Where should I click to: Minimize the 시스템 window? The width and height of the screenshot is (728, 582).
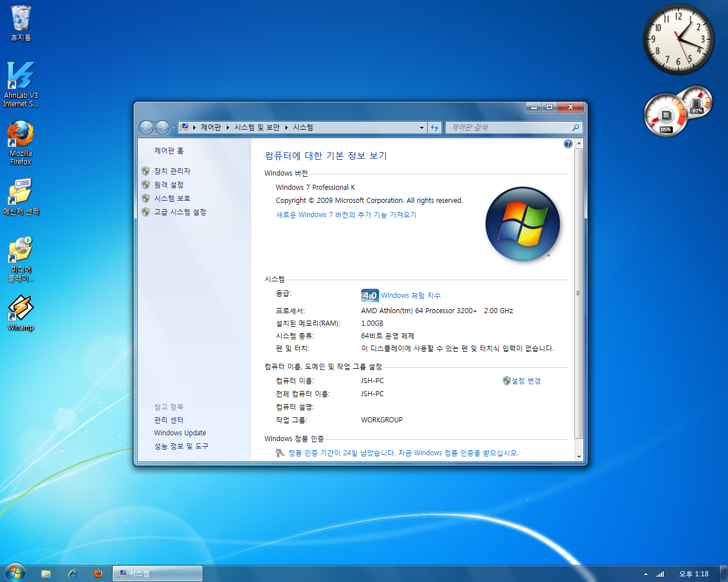click(533, 107)
